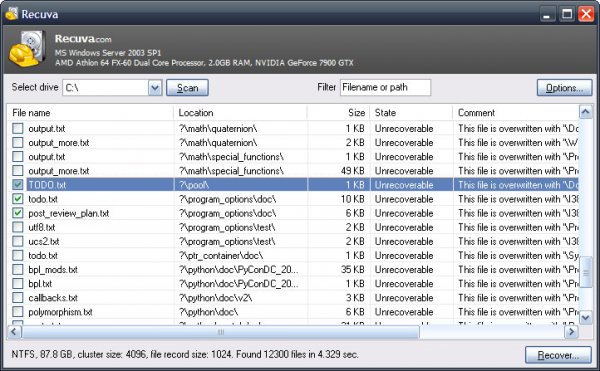Maximize the Recuva window
Viewport: 600px width, 371px height.
pos(567,15)
